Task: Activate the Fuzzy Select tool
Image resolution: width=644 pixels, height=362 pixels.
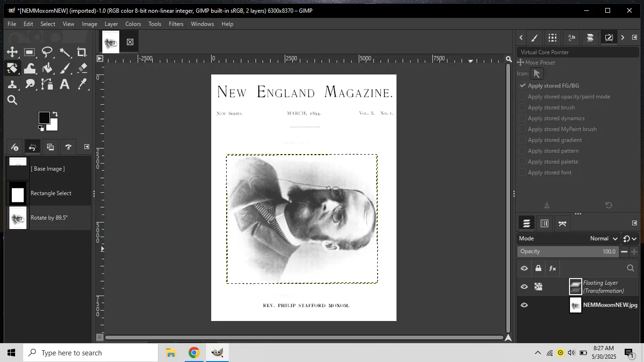Action: pos(65,52)
